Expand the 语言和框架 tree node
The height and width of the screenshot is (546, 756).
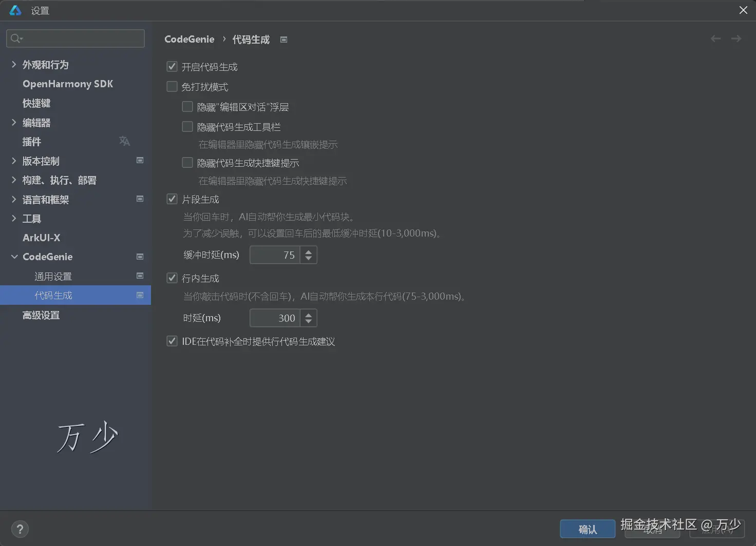[x=14, y=200]
